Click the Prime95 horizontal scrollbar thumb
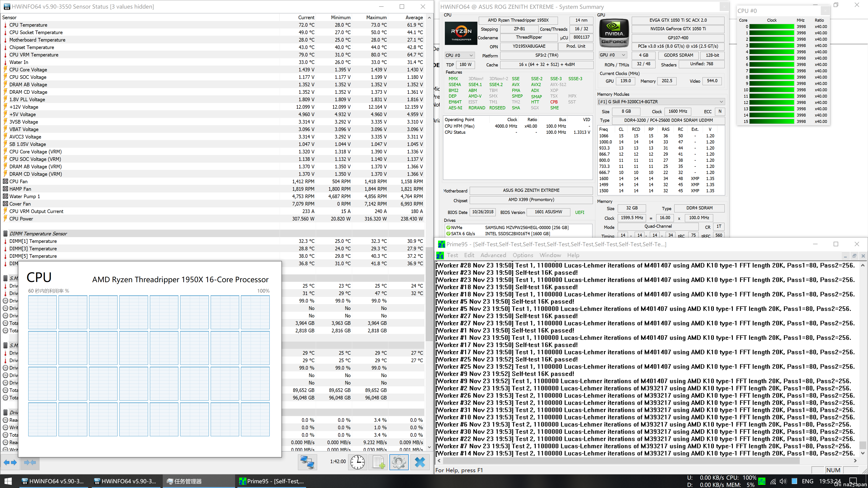This screenshot has width=868, height=488. coord(621,460)
